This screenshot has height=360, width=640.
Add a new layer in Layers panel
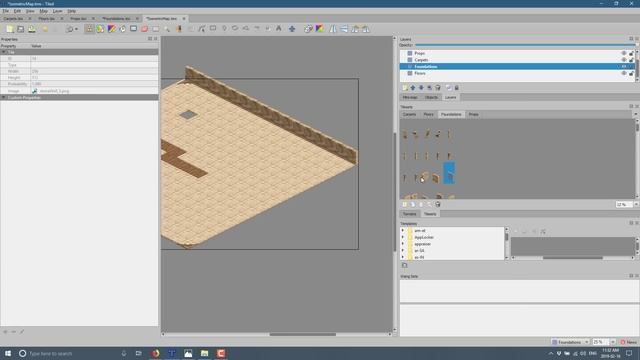405,88
